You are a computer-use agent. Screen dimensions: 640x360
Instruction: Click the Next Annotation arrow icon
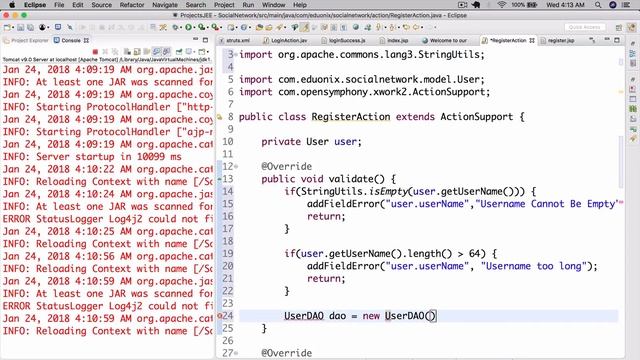[378, 27]
